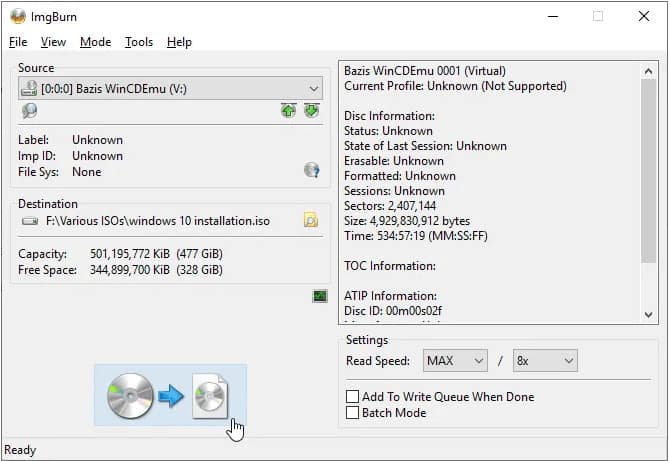Click the destination path windows 10 installation.iso

(x=158, y=221)
